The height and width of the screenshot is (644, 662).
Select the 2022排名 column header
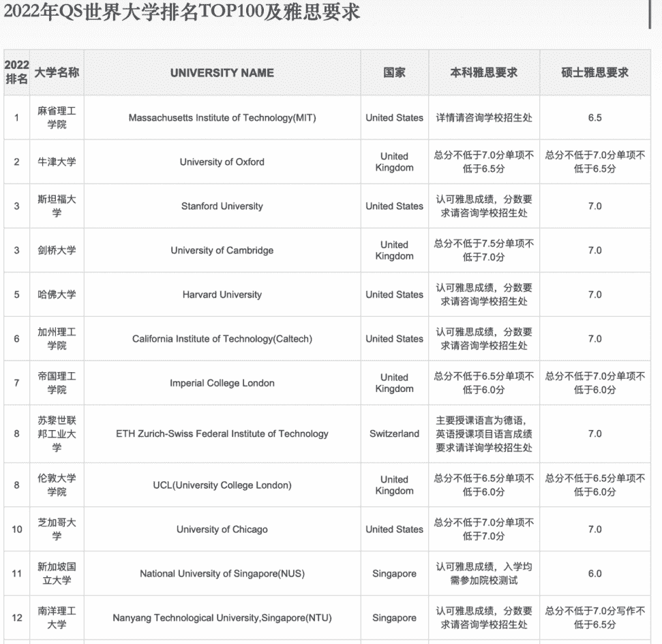coord(16,72)
